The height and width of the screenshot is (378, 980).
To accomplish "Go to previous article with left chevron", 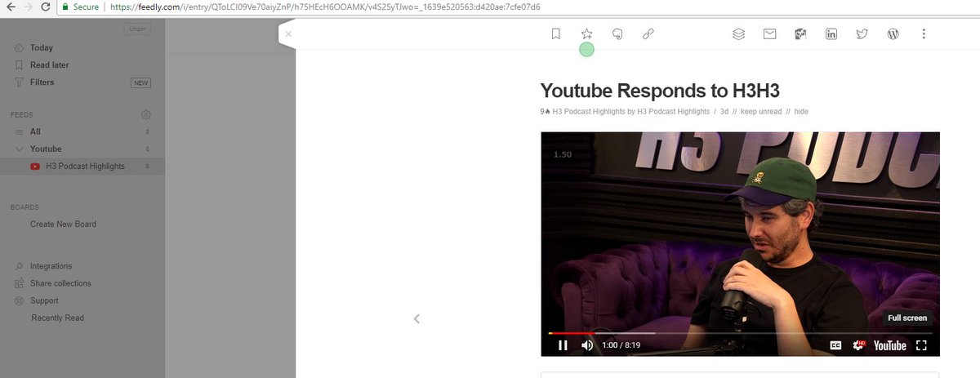I will [x=416, y=318].
